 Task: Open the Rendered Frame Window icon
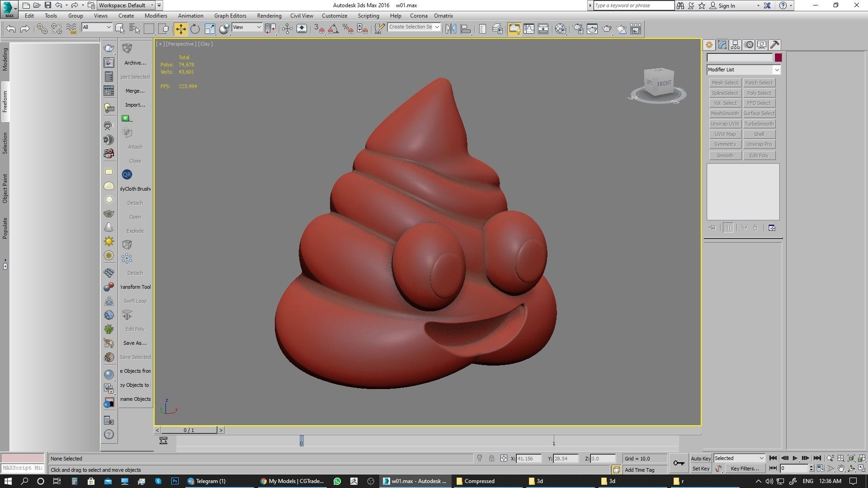592,29
